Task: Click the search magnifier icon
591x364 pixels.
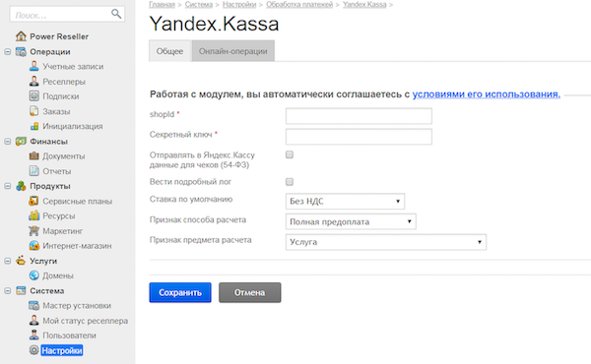Action: point(116,14)
